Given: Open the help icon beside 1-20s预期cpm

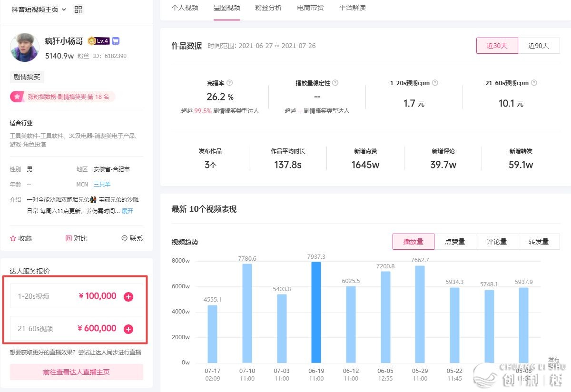Looking at the screenshot, I should click(x=435, y=83).
